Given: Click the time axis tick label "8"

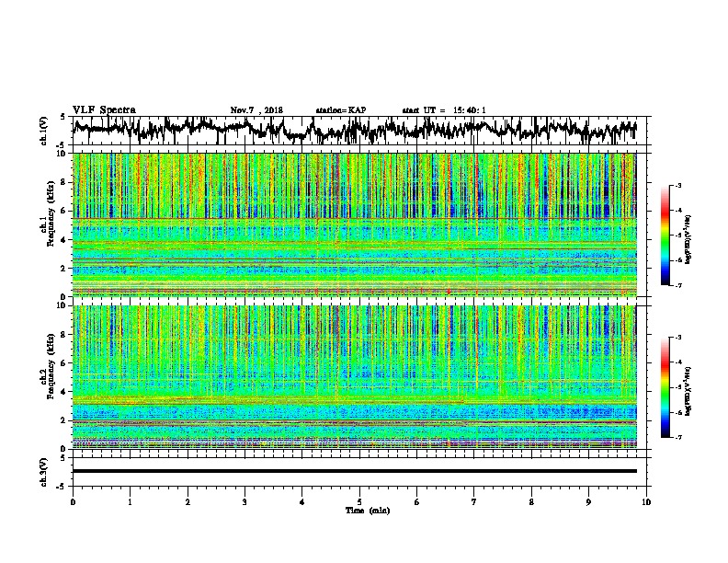Looking at the screenshot, I should pos(531,502).
